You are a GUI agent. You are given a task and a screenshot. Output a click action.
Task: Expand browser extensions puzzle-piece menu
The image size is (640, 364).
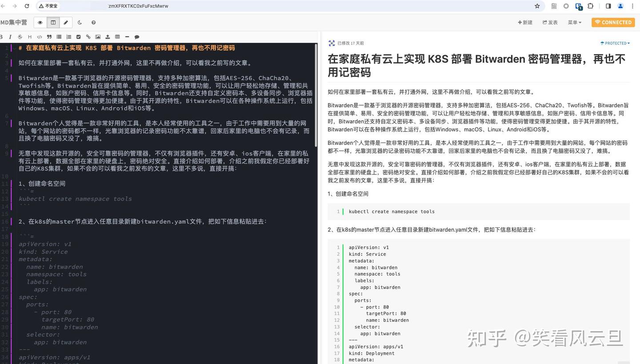click(x=591, y=6)
